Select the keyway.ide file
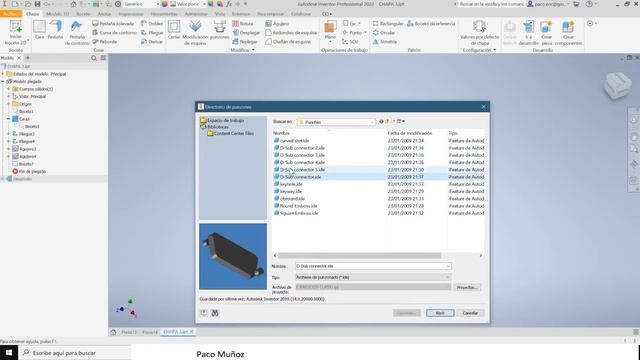 coord(288,191)
